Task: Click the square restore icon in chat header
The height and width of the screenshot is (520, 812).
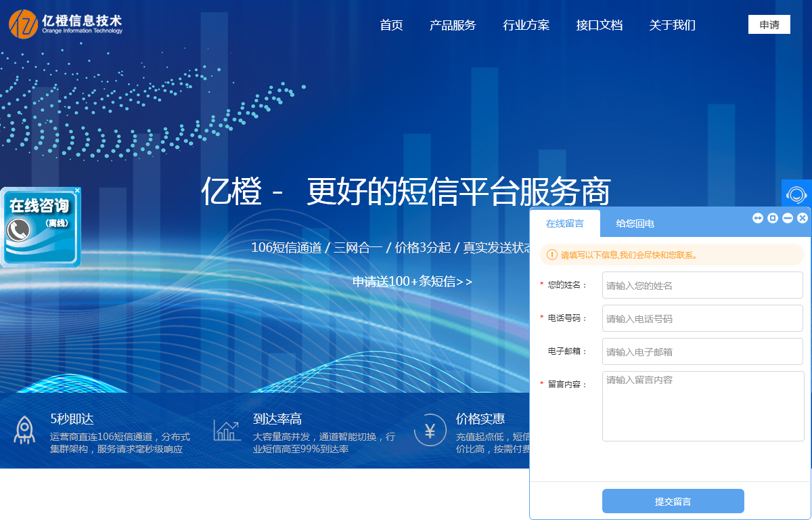Action: 773,218
